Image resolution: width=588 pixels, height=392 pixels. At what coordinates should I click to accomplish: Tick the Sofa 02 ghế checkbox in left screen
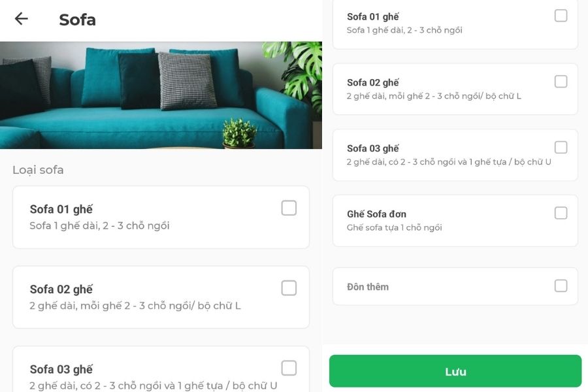point(289,288)
